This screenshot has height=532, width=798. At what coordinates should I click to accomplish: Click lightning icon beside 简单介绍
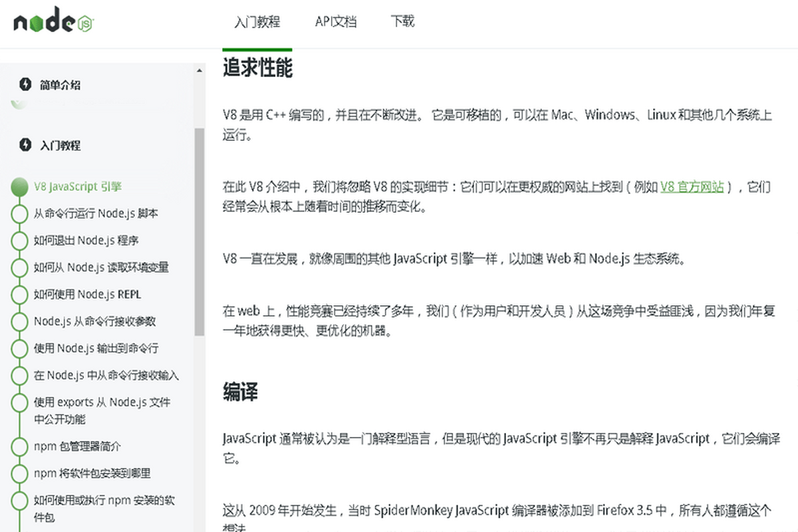click(x=25, y=84)
